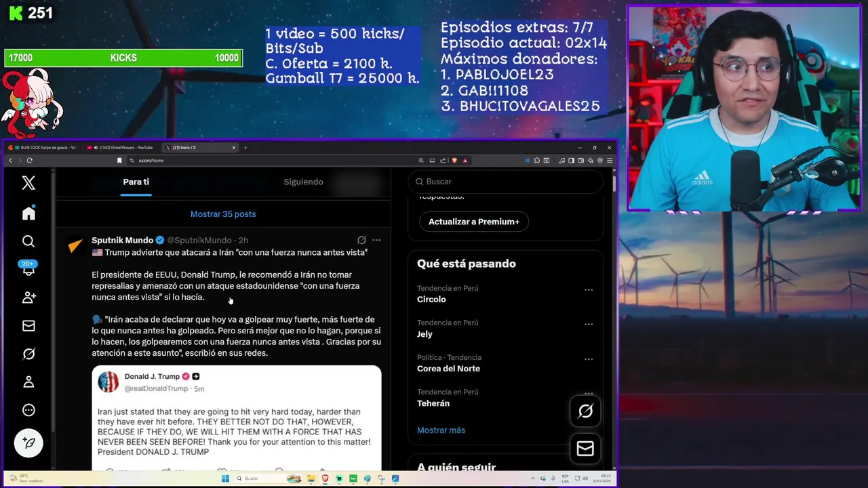This screenshot has width=868, height=488.
Task: Open the X logo home link
Action: pyautogui.click(x=28, y=182)
